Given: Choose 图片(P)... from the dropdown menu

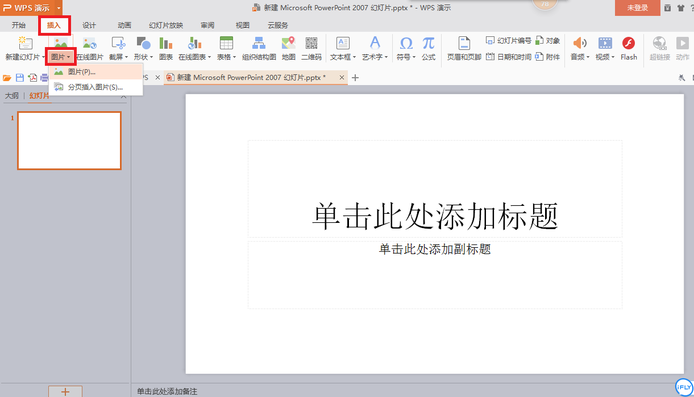Looking at the screenshot, I should (x=96, y=72).
